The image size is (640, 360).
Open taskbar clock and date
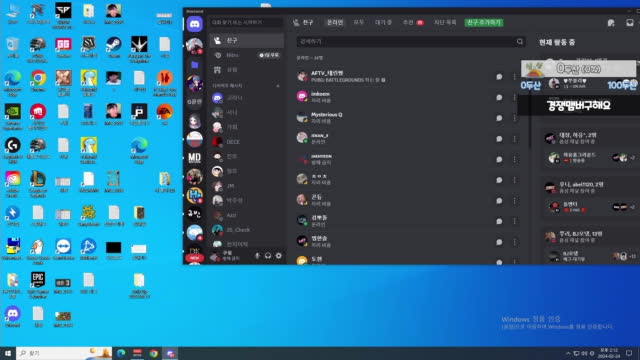tap(608, 353)
